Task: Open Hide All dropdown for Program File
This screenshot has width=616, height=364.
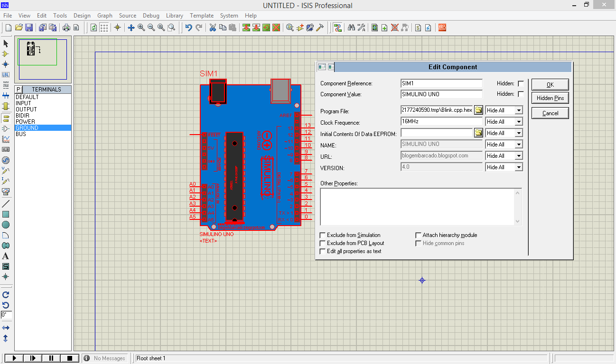Action: pyautogui.click(x=518, y=110)
